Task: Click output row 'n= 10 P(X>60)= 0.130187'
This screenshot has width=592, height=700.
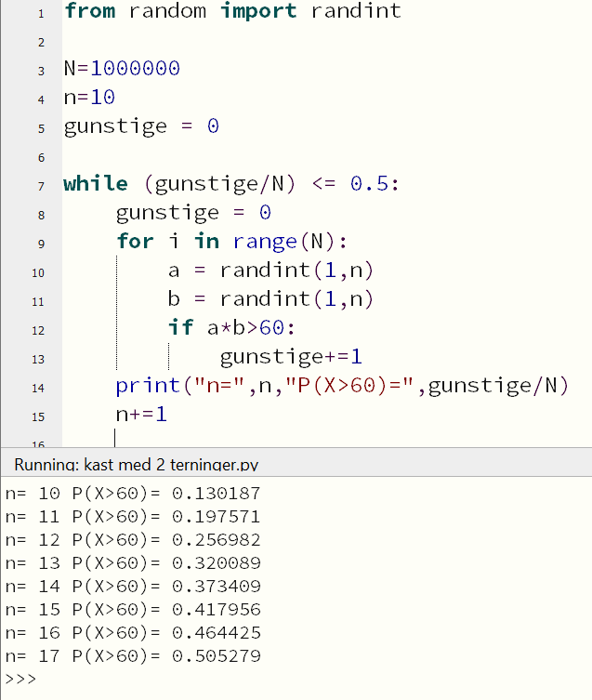Action: click(x=133, y=494)
